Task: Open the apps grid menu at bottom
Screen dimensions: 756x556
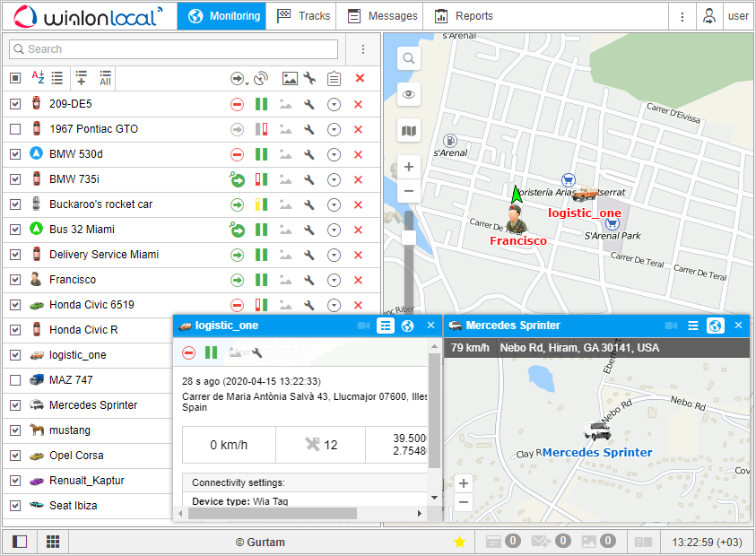Action: point(53,542)
